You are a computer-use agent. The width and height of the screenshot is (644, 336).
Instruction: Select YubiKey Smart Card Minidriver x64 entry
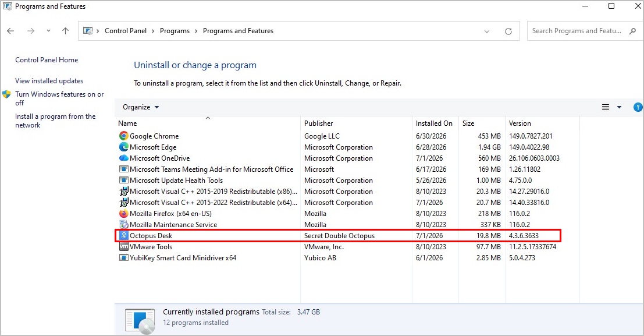(x=183, y=259)
